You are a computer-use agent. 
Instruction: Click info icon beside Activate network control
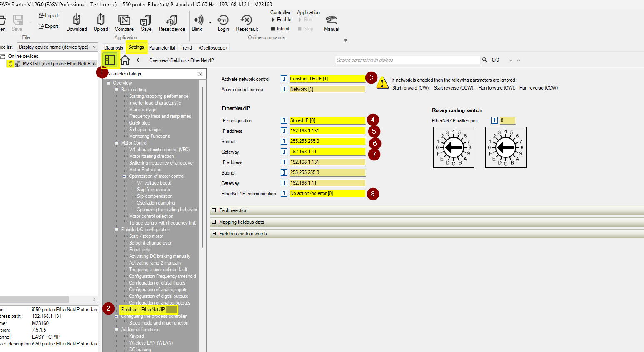click(x=284, y=79)
